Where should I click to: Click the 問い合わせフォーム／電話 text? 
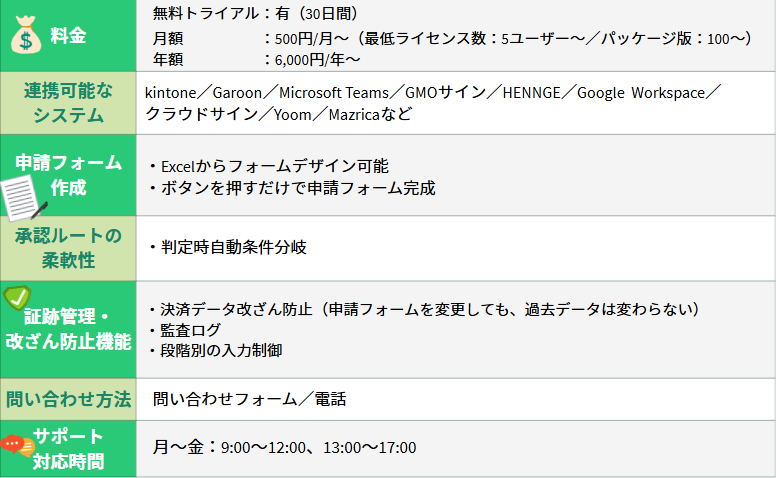pos(249,399)
